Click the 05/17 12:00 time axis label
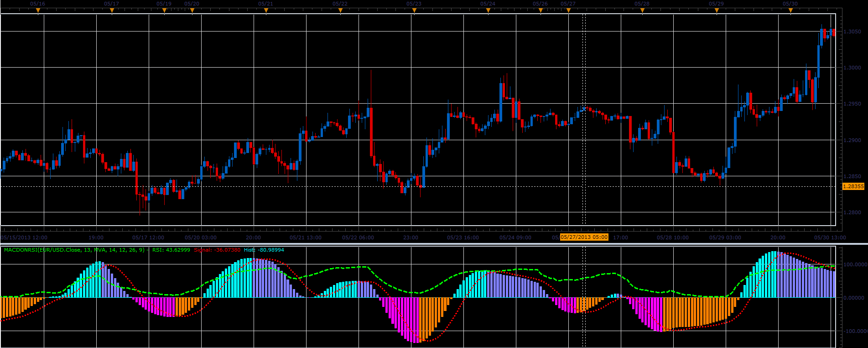 tap(148, 237)
